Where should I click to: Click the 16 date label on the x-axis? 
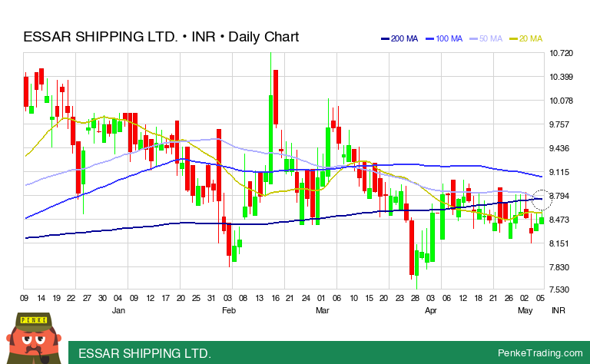[276, 298]
